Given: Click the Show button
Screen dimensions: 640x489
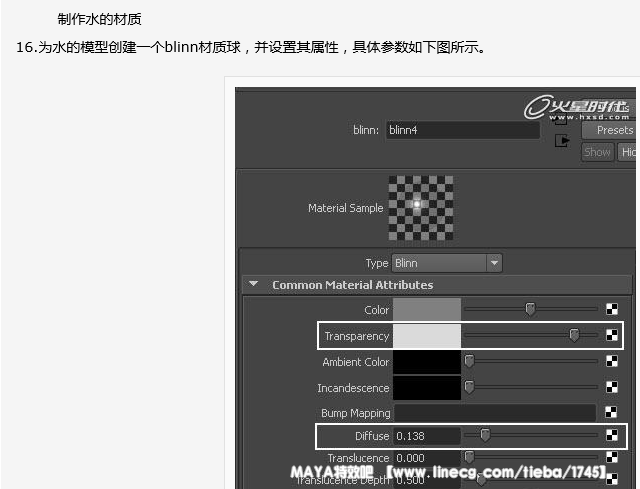Looking at the screenshot, I should pyautogui.click(x=597, y=152).
